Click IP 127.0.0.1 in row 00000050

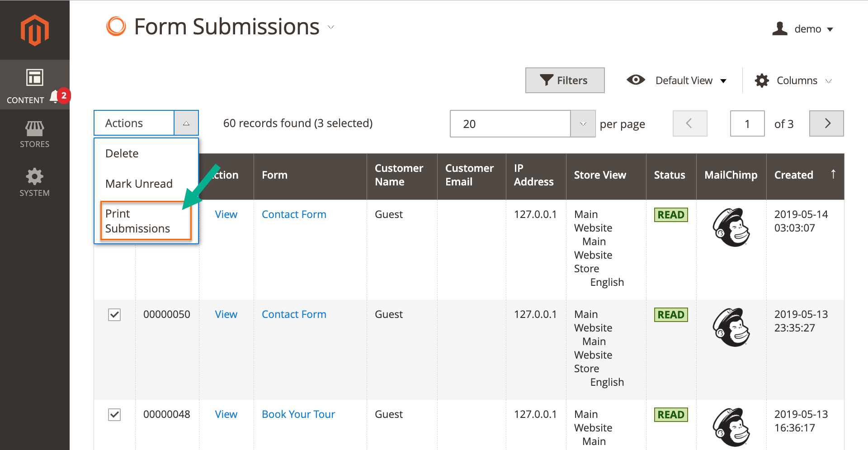click(x=535, y=314)
